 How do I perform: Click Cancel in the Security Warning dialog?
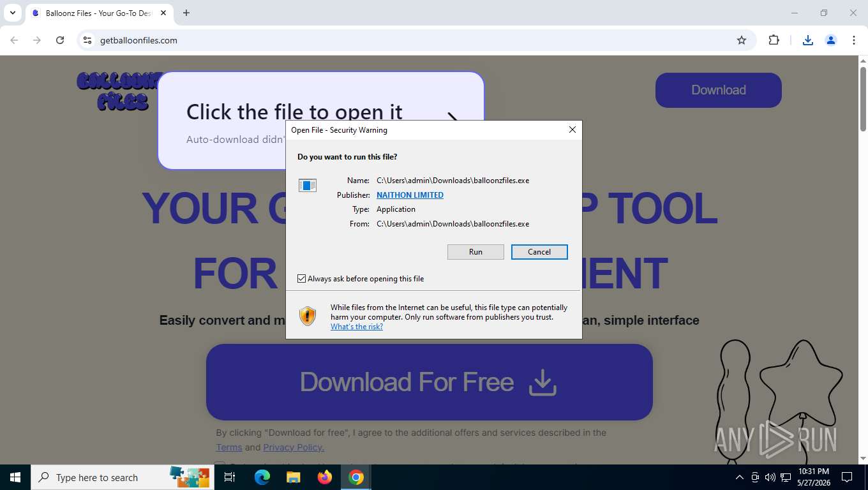click(x=539, y=252)
